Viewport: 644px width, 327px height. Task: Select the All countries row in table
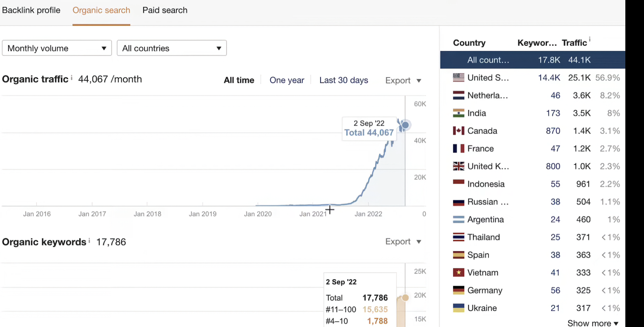coord(533,60)
